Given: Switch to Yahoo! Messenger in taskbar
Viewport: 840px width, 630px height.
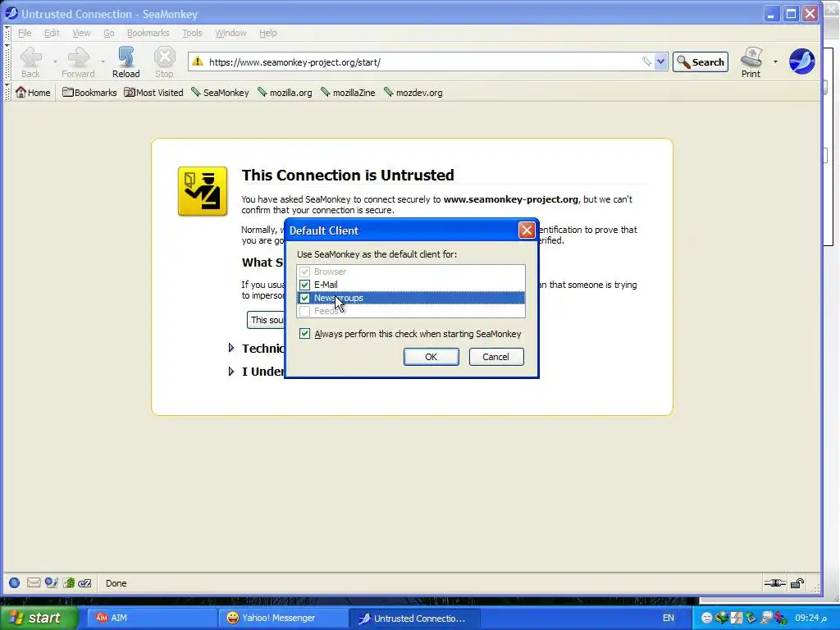Looking at the screenshot, I should coord(283,618).
